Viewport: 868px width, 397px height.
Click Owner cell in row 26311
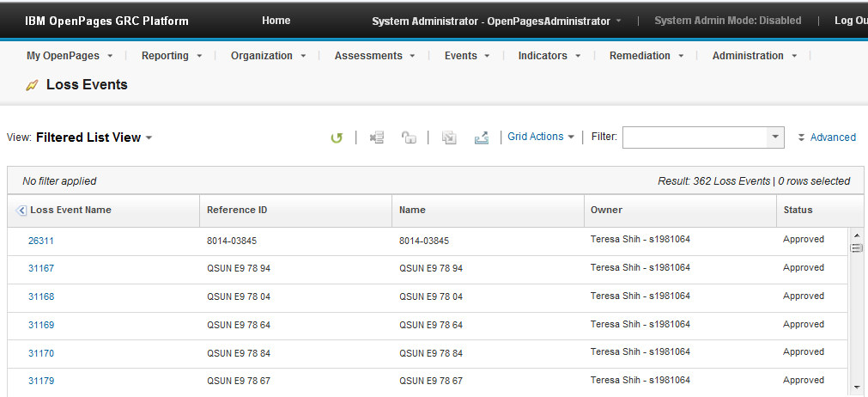tap(640, 239)
